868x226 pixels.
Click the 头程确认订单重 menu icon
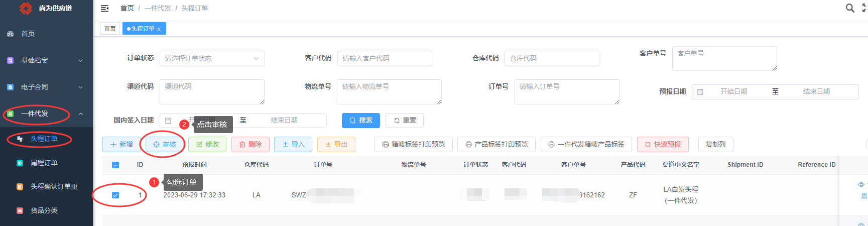[20, 186]
